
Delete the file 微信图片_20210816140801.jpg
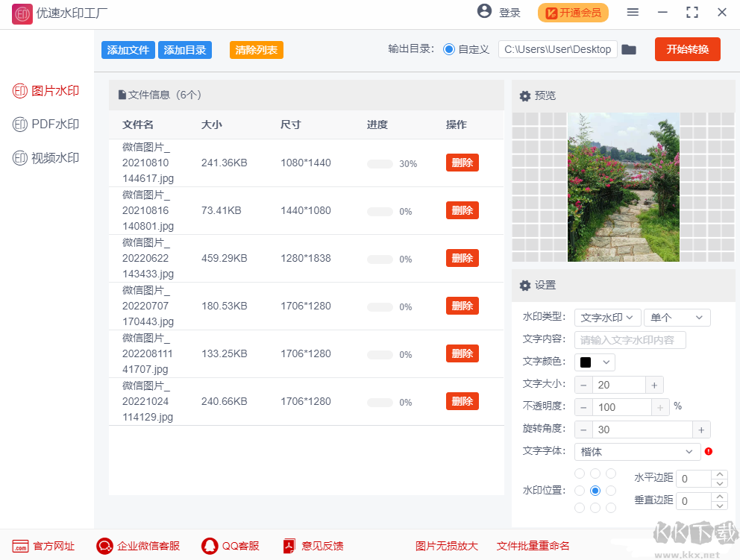coord(462,210)
